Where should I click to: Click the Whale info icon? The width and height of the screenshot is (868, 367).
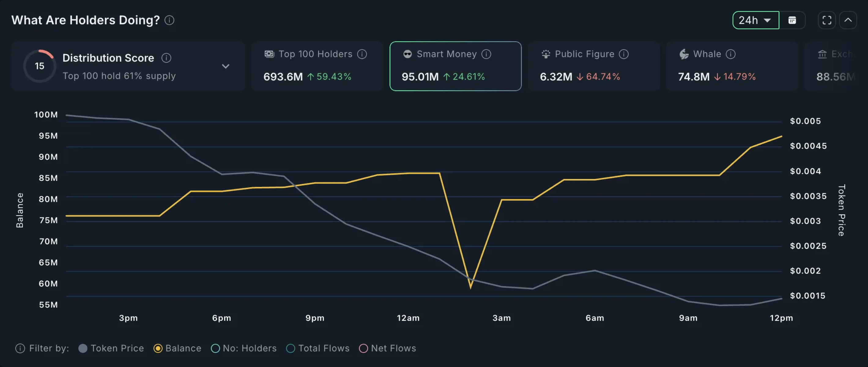(x=731, y=54)
